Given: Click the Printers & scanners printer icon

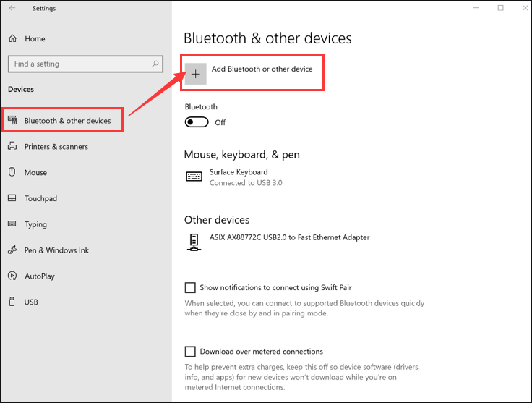Looking at the screenshot, I should tap(12, 146).
